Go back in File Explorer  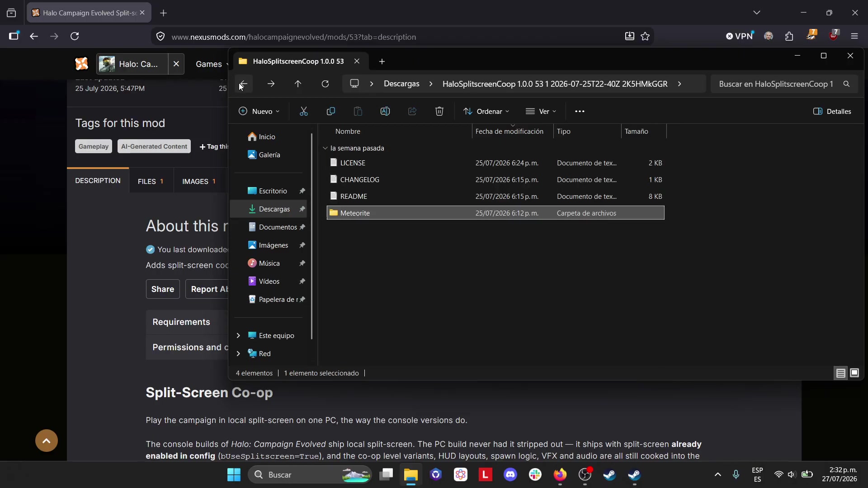coord(243,84)
